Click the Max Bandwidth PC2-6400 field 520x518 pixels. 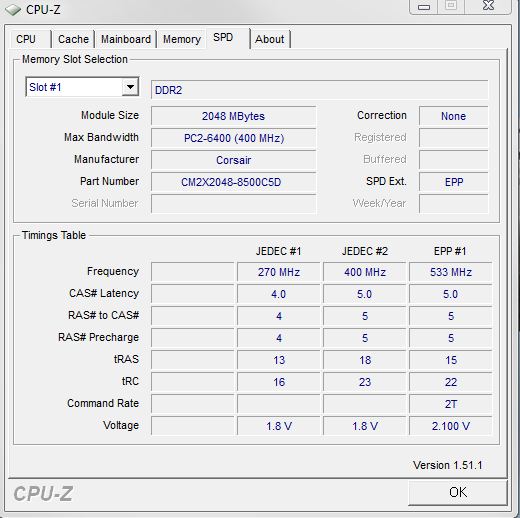(233, 138)
